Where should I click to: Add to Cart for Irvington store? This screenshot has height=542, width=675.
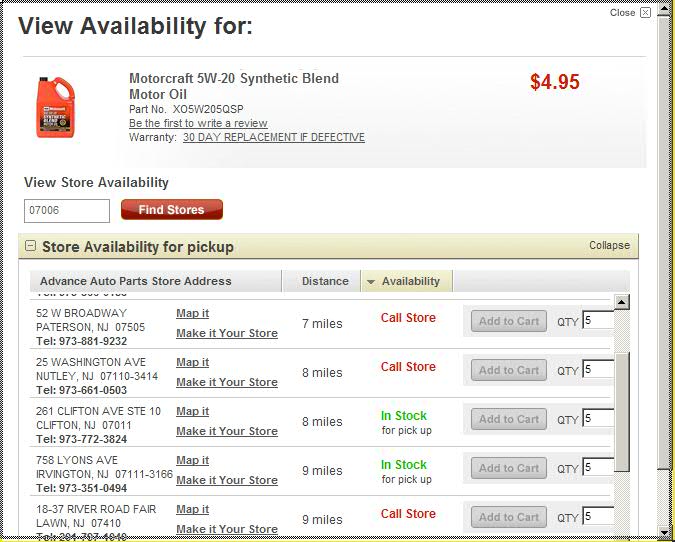click(x=508, y=468)
